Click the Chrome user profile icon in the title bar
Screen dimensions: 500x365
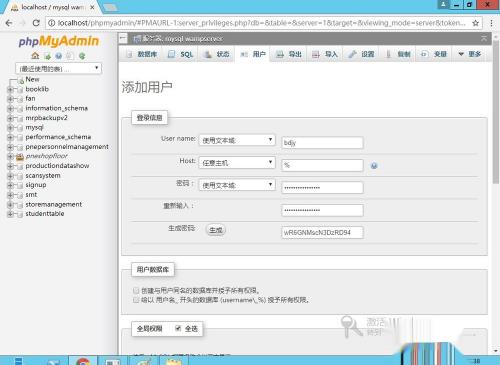[443, 4]
